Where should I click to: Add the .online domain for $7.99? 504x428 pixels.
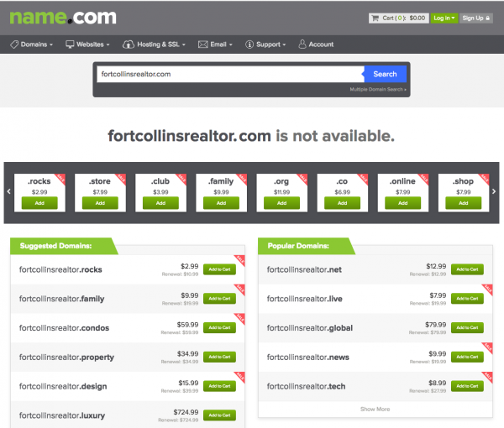point(402,203)
